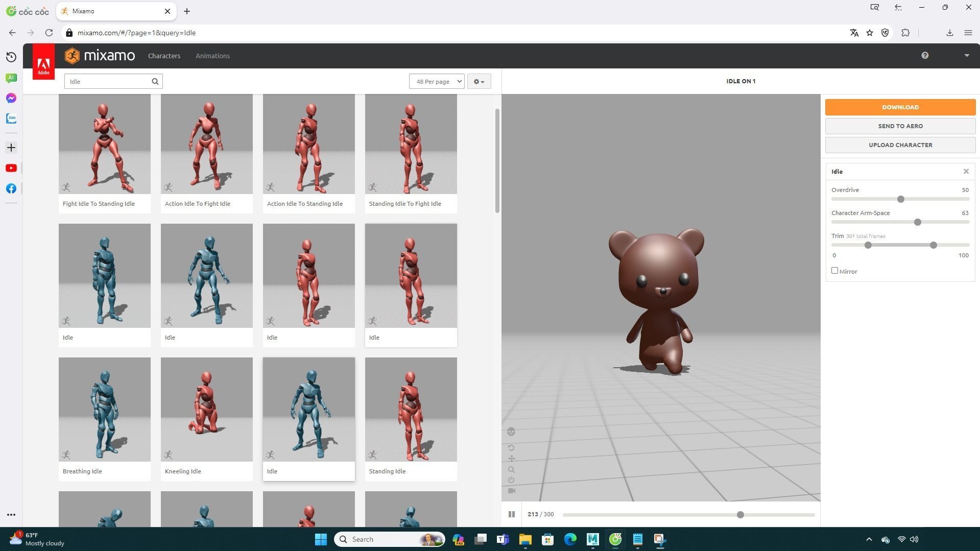Open the weather widget Mostly cloudy

click(37, 539)
